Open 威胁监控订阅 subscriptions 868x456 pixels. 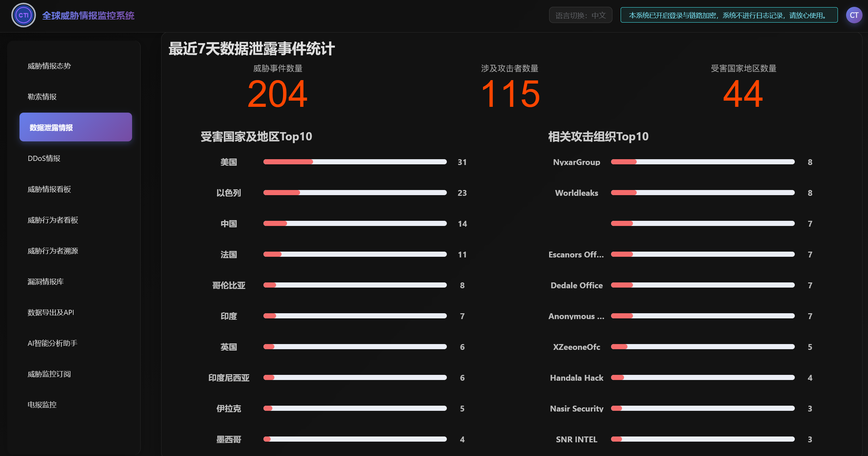pos(49,374)
